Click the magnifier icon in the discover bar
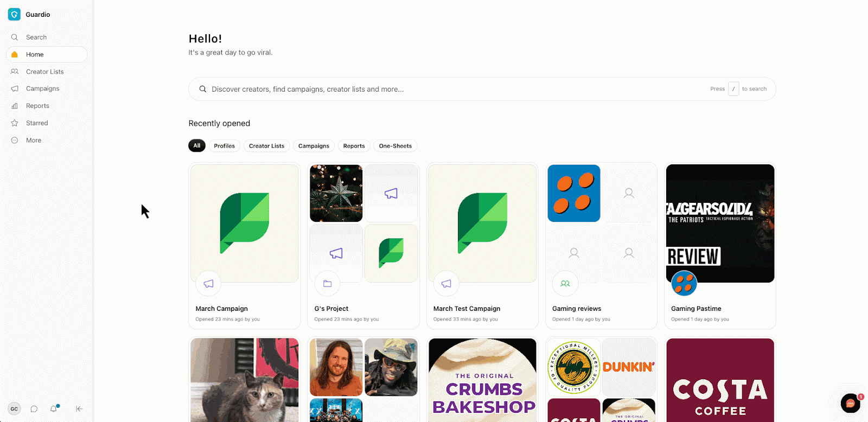The height and width of the screenshot is (422, 868). (x=202, y=89)
